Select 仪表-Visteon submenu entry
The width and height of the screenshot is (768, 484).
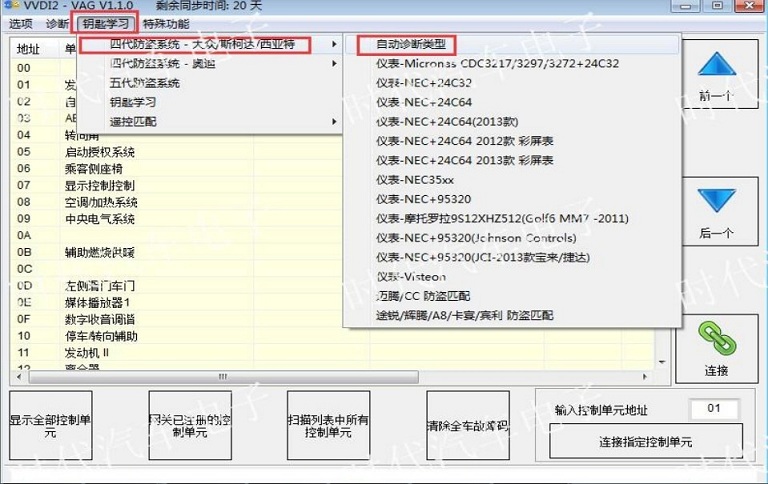tap(411, 276)
